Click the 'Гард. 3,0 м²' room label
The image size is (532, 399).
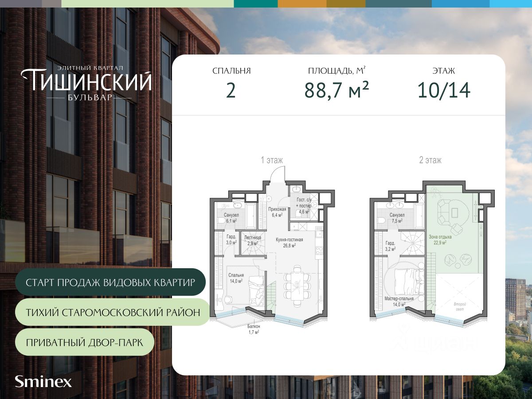(x=231, y=240)
